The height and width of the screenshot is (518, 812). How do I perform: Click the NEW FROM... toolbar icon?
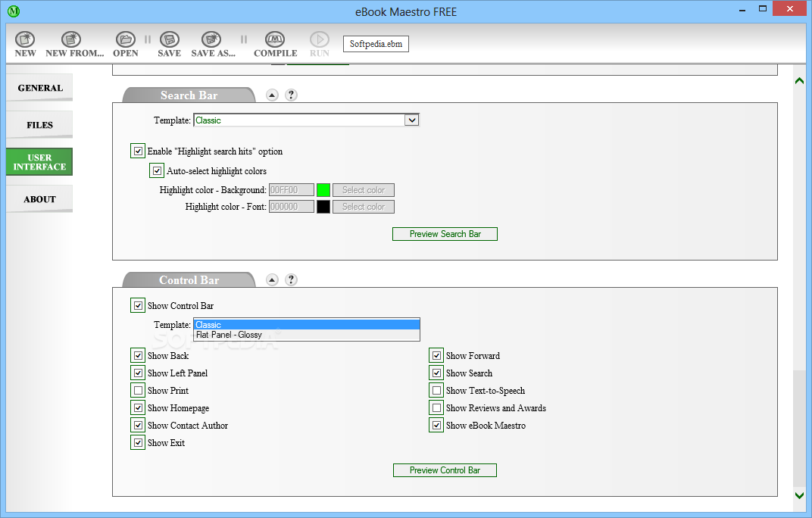point(74,43)
